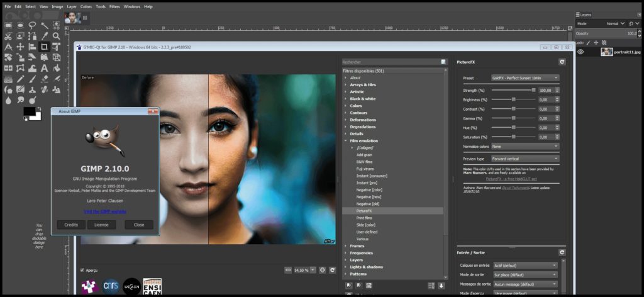Viewport: 644px width, 297px height.
Task: Open the Colors menu
Action: (86, 7)
